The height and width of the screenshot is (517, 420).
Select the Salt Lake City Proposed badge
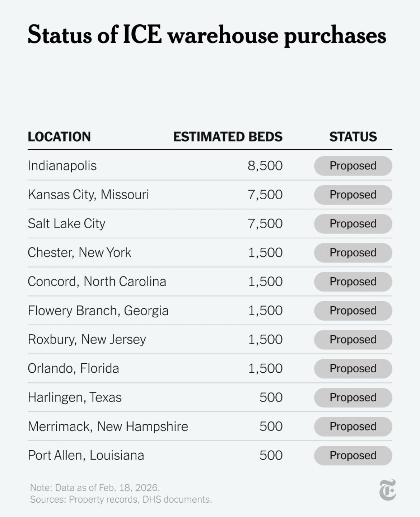[x=353, y=224]
